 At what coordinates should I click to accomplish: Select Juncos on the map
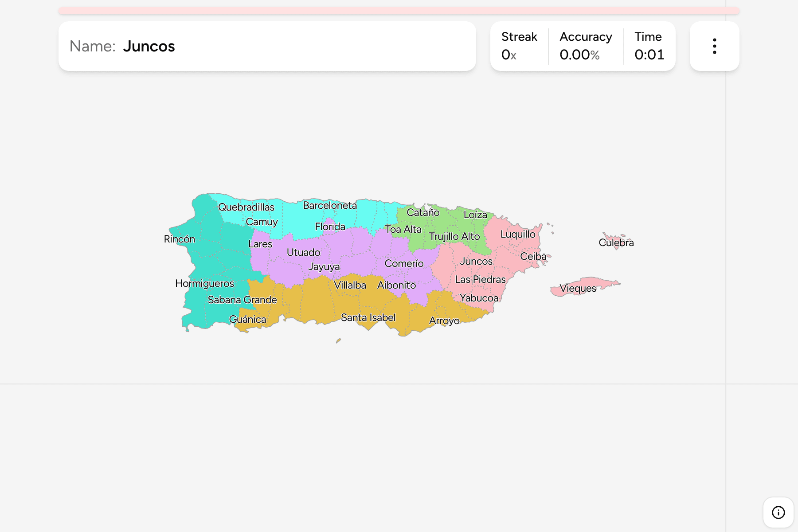click(476, 261)
